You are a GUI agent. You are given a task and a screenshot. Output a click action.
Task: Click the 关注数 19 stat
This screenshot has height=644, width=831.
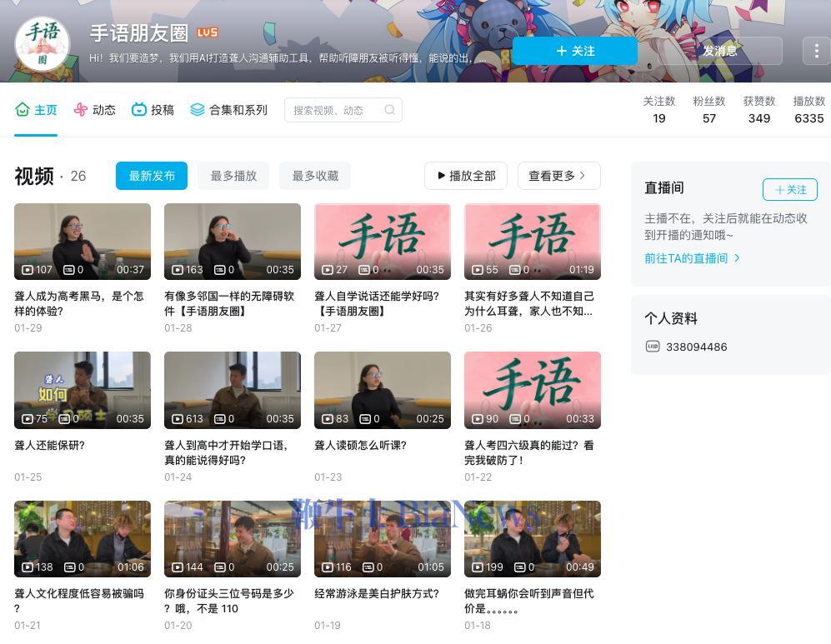(x=658, y=110)
